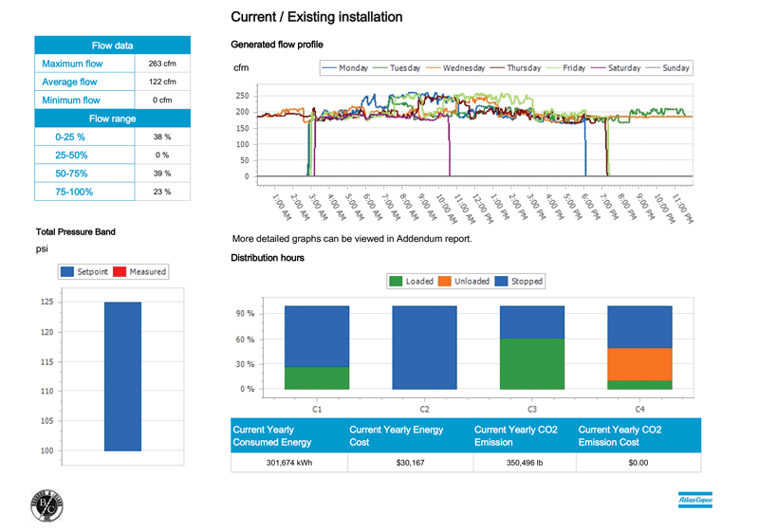Click the 122 cfm value
The image size is (759, 532).
[162, 82]
